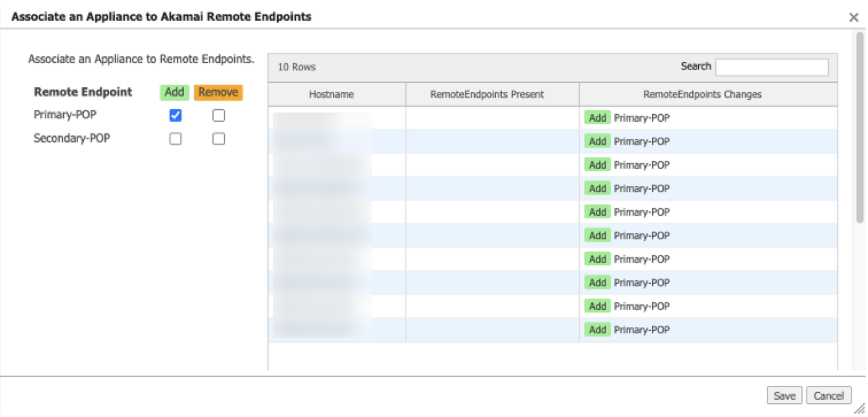Click Add badge in second table row
The height and width of the screenshot is (417, 868).
coord(598,141)
